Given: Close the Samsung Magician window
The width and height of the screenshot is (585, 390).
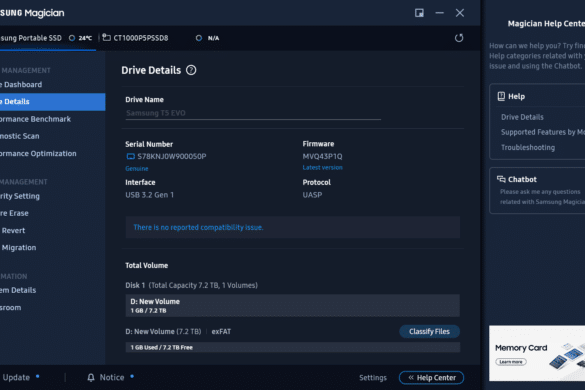Looking at the screenshot, I should (460, 13).
